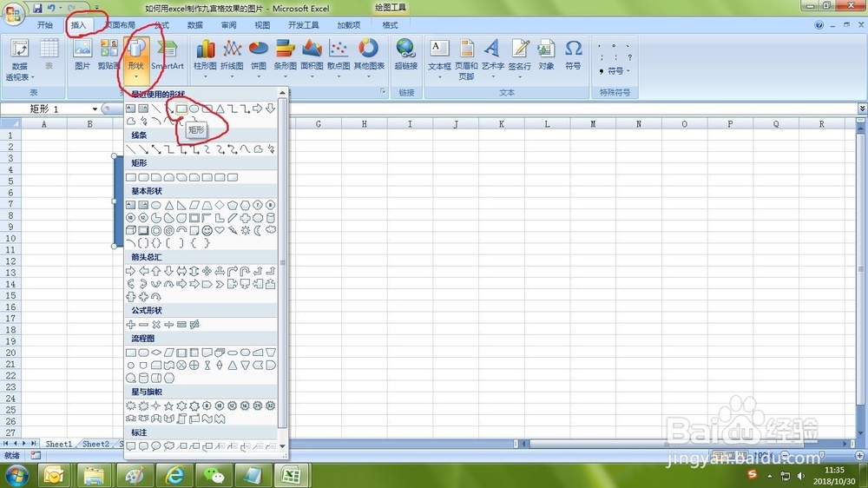Viewport: 868px width, 488px height.
Task: Expand the 文本框 text box menu
Action: (439, 60)
